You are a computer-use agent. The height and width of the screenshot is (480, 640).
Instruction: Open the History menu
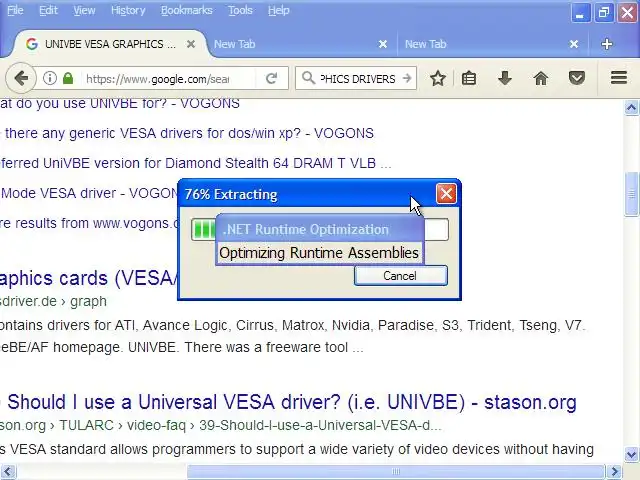tap(128, 10)
